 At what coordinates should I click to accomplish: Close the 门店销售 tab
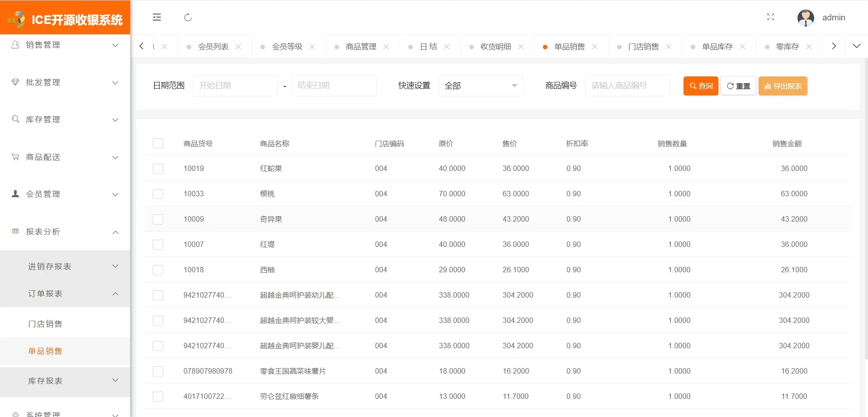click(x=669, y=47)
